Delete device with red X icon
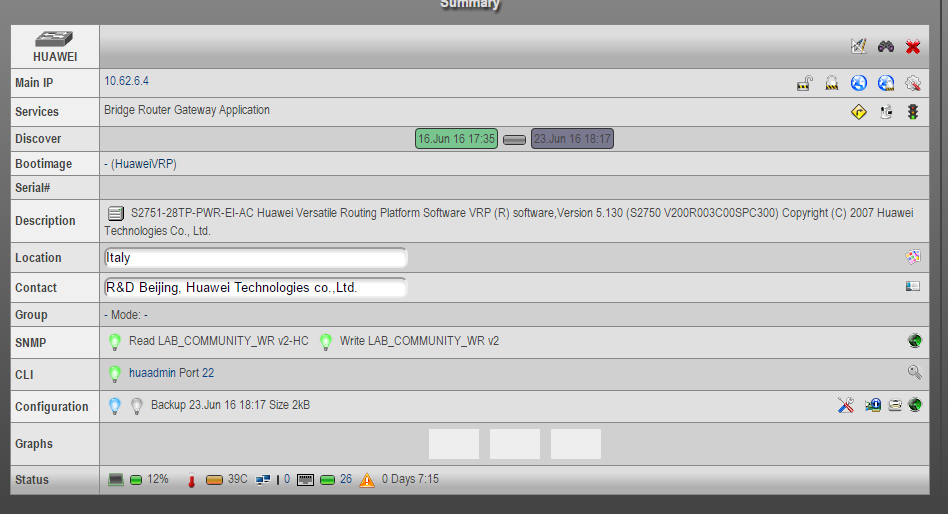Viewport: 948px width, 514px height. pyautogui.click(x=913, y=47)
